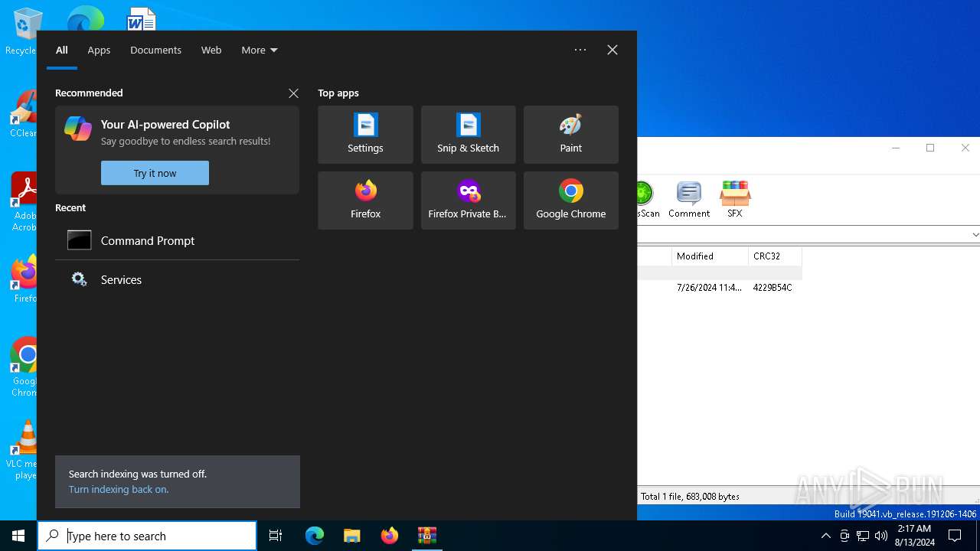
Task: Select the 7/26/2024 modified date cell
Action: [x=709, y=288]
